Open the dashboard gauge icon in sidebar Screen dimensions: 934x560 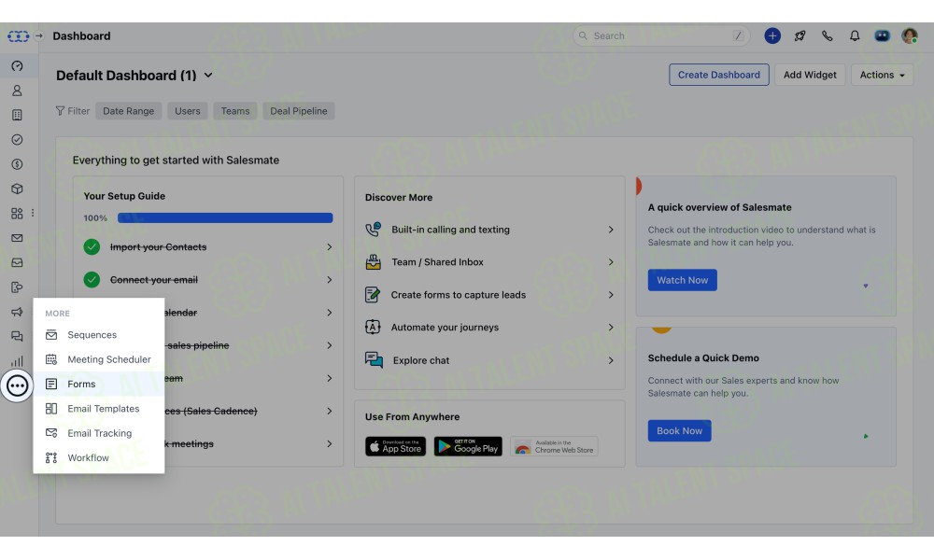pos(17,66)
